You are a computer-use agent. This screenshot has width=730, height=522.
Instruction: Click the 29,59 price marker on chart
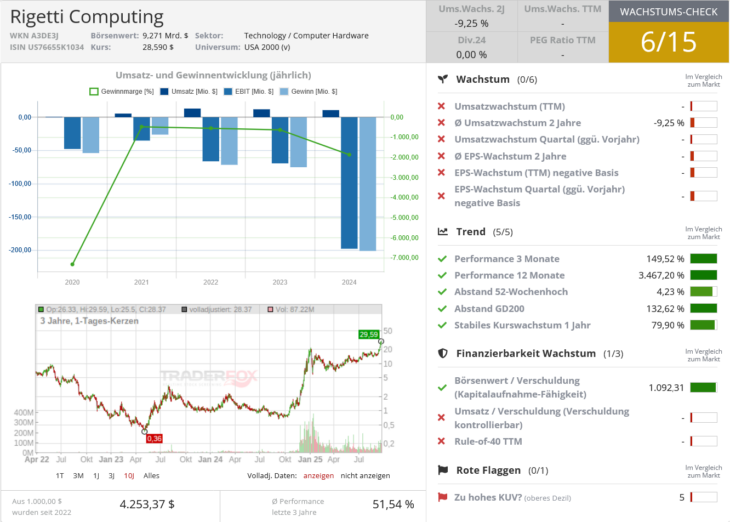(x=369, y=334)
